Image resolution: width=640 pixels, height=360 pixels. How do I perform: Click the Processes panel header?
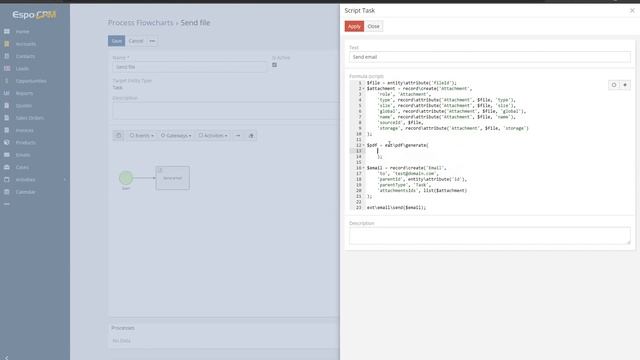pyautogui.click(x=123, y=328)
